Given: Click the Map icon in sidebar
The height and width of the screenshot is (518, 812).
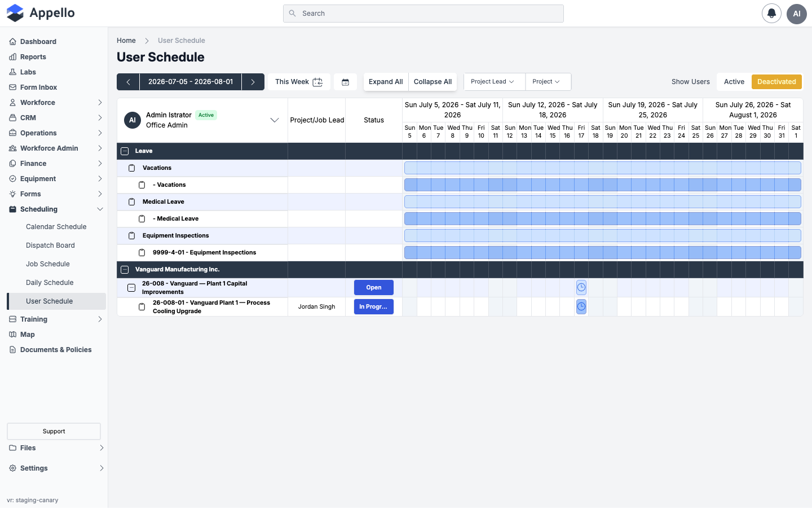Looking at the screenshot, I should pos(13,335).
